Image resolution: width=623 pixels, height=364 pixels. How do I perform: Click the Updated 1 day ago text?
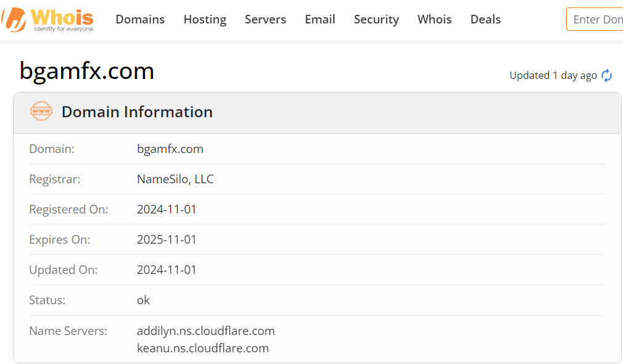[553, 75]
